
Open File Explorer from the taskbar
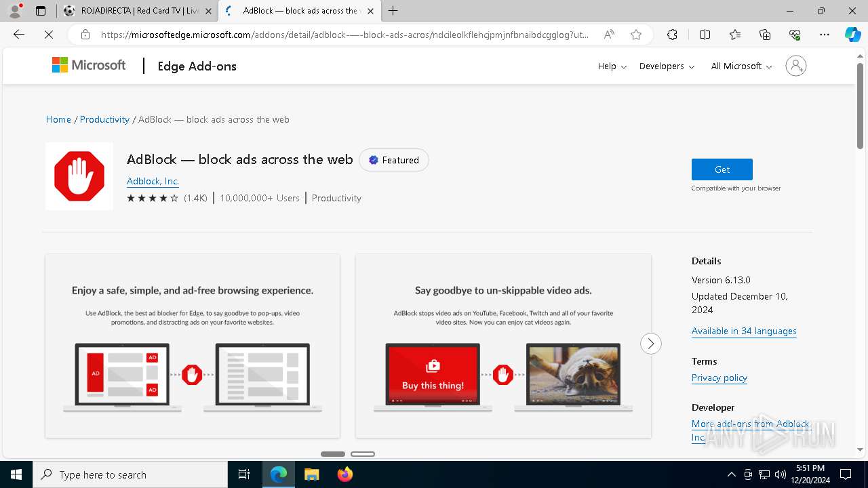click(311, 474)
